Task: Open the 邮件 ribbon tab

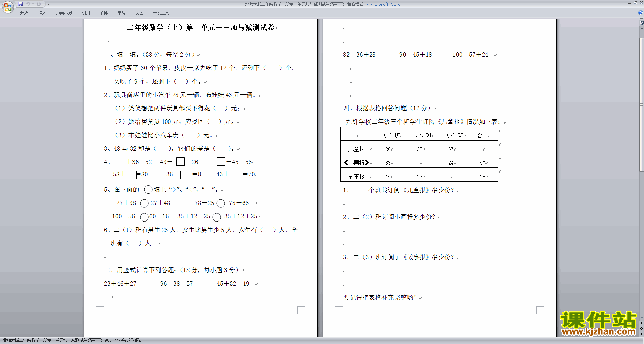Action: pos(104,13)
